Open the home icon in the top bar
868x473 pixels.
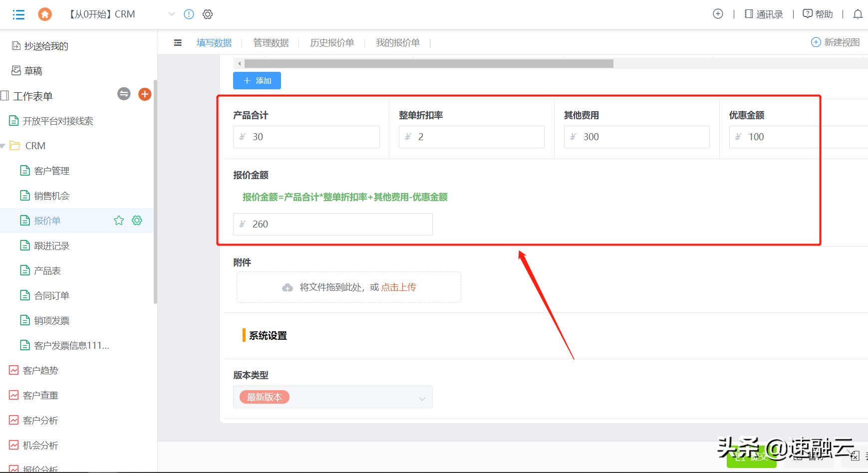click(x=44, y=14)
